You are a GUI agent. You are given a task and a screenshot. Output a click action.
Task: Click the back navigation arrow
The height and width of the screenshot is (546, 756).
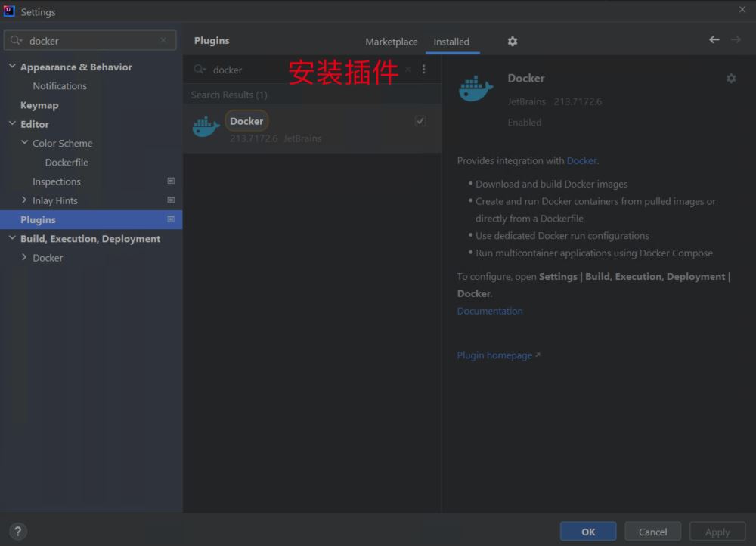pyautogui.click(x=714, y=39)
